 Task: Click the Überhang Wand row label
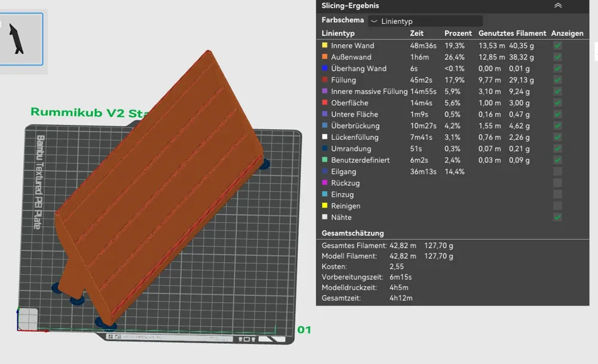358,68
